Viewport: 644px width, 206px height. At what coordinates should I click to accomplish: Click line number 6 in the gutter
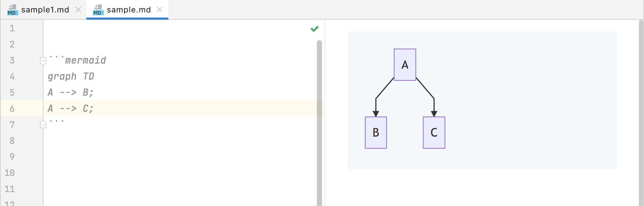(x=12, y=108)
